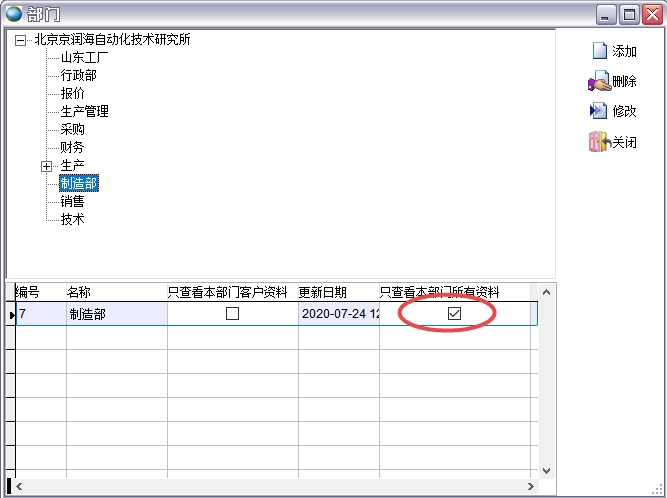Open 技术 department in tree
Viewport: 667px width, 498px height.
(72, 220)
